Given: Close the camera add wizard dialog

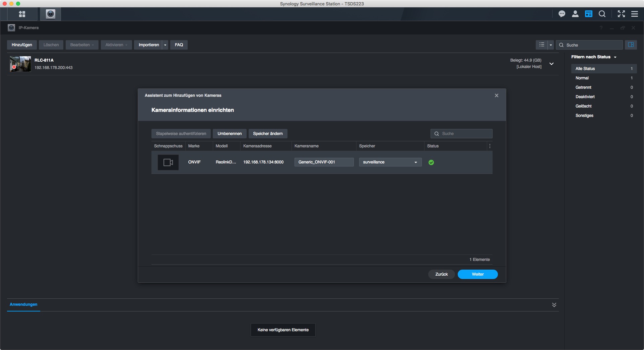Looking at the screenshot, I should click(497, 95).
